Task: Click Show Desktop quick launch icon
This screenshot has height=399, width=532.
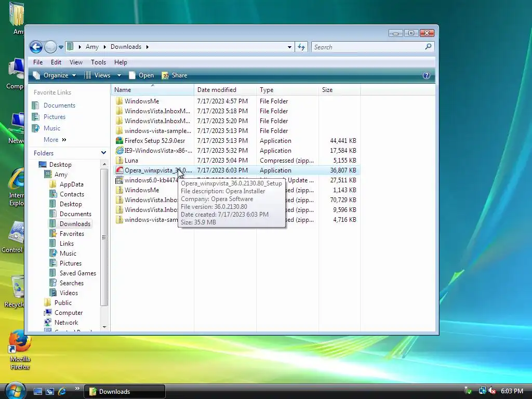Action: [x=37, y=391]
